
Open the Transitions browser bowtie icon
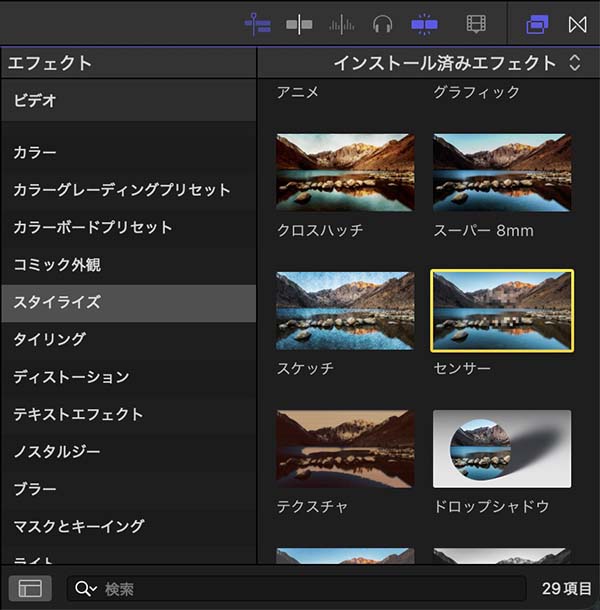[577, 23]
